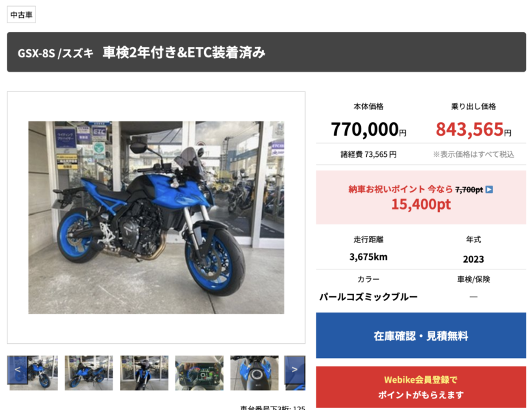Click the 中古車 tag label
532x410 pixels.
point(21,14)
